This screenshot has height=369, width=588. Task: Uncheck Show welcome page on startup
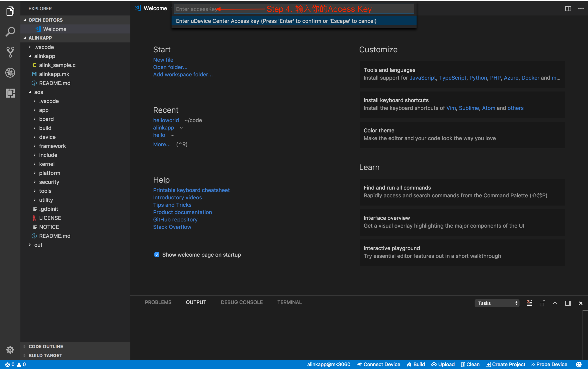point(157,255)
